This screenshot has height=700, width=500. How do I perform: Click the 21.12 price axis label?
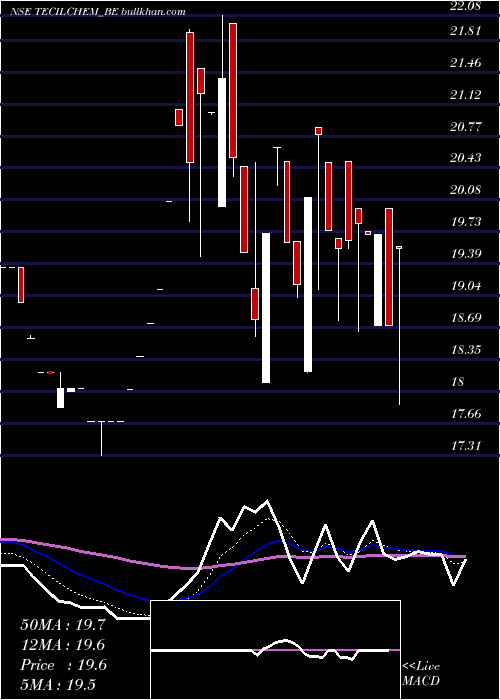click(465, 95)
